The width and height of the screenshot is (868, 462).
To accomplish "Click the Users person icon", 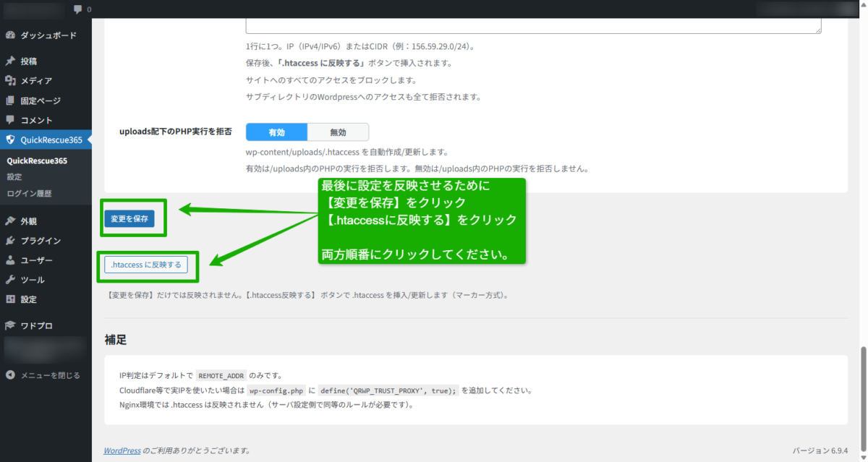I will tap(10, 260).
